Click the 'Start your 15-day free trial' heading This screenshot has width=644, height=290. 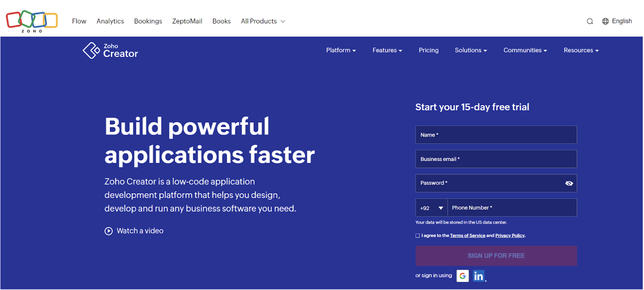pos(472,107)
